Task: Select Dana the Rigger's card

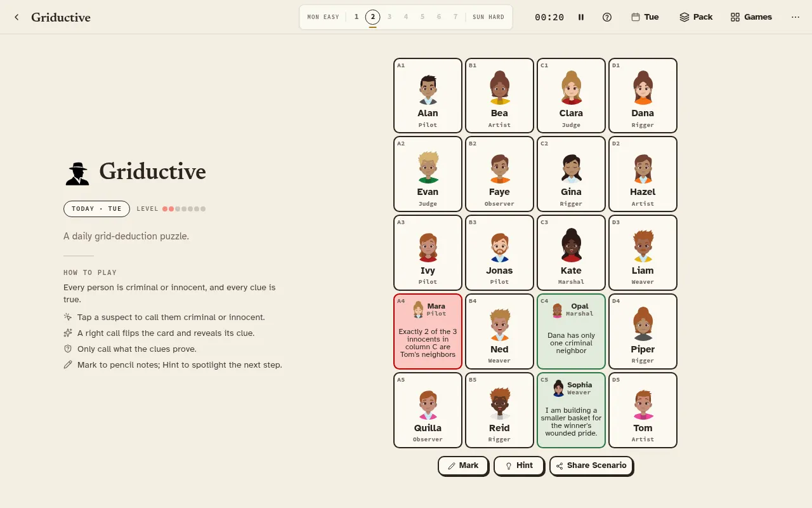Action: pyautogui.click(x=643, y=95)
